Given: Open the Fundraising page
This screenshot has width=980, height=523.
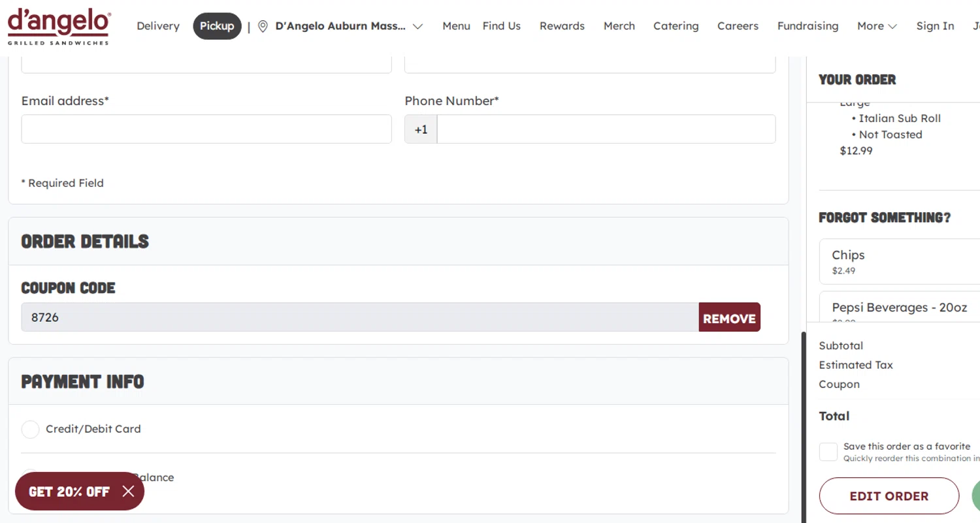Looking at the screenshot, I should click(808, 26).
